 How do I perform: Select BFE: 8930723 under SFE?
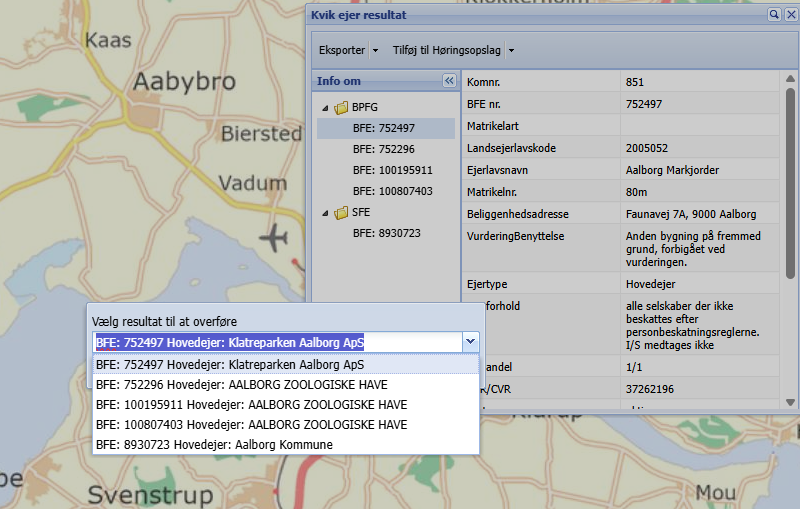pos(386,233)
